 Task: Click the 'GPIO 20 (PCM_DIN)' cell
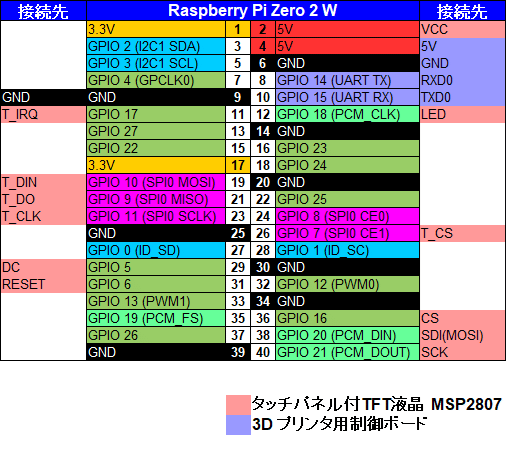click(x=347, y=335)
